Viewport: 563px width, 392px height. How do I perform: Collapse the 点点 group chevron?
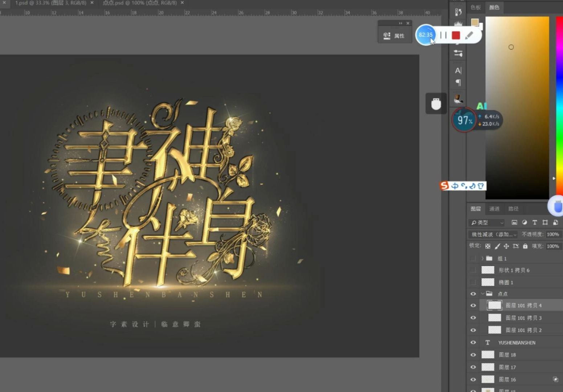pyautogui.click(x=482, y=294)
